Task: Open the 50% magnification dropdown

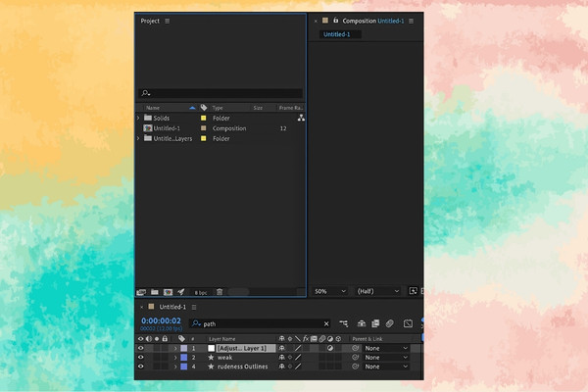Action: (x=330, y=291)
